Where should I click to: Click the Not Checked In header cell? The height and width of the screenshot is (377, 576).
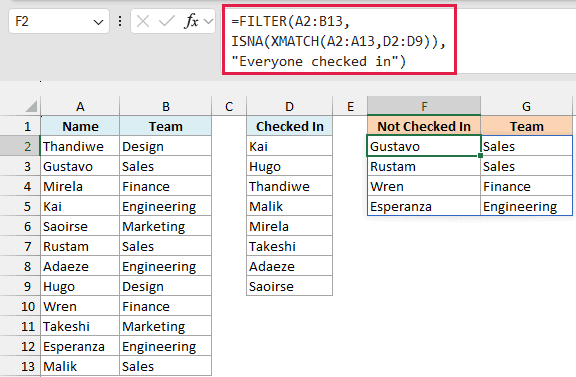pos(424,126)
